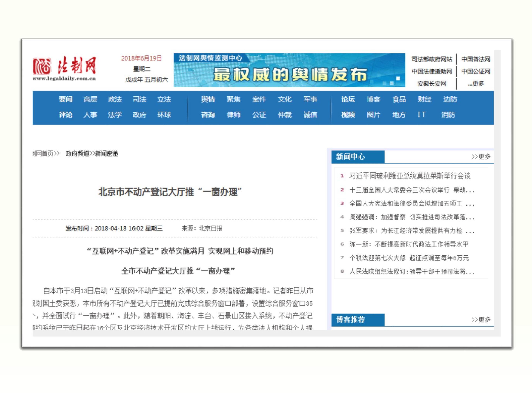Screen dimensions: 532x399
Task: Go to 要闻 section
Action: (66, 99)
